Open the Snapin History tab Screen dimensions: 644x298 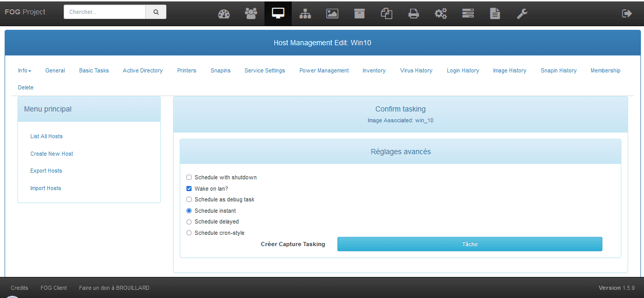559,71
